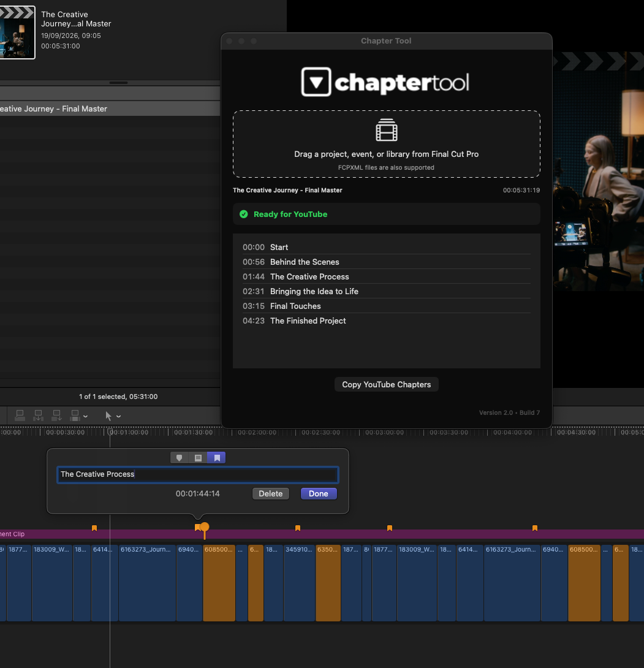The width and height of the screenshot is (644, 668).
Task: Select The Finished Project chapter row
Action: point(386,321)
